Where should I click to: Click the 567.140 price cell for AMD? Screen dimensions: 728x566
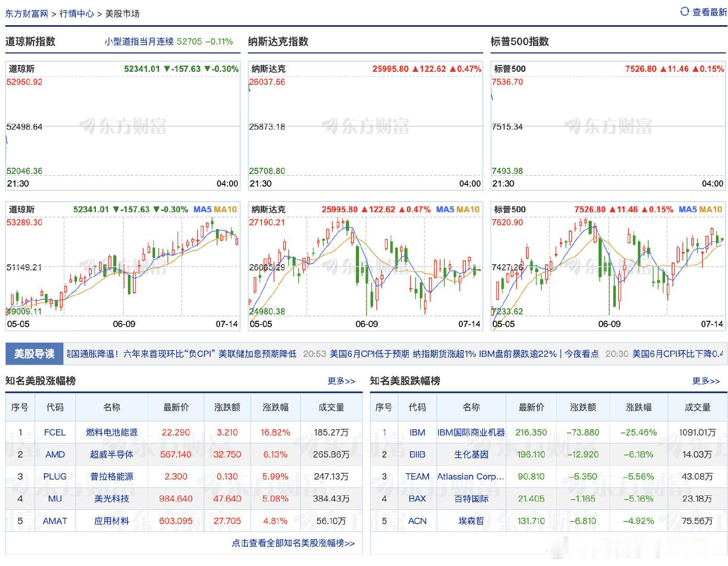(x=176, y=454)
